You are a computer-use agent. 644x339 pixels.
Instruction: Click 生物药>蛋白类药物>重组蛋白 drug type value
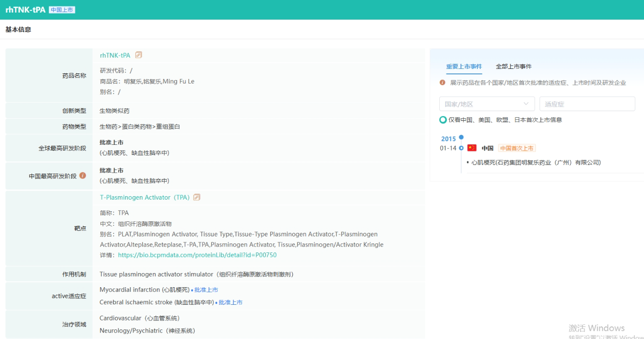click(x=140, y=127)
